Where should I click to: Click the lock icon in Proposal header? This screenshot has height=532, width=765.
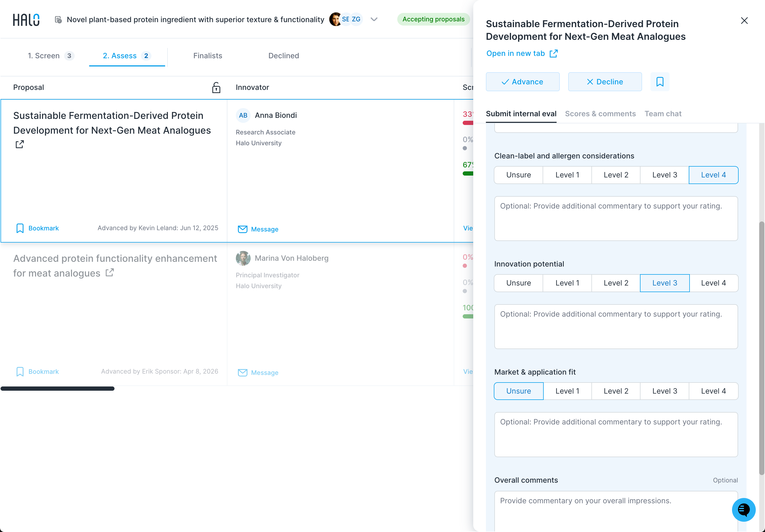pyautogui.click(x=216, y=88)
